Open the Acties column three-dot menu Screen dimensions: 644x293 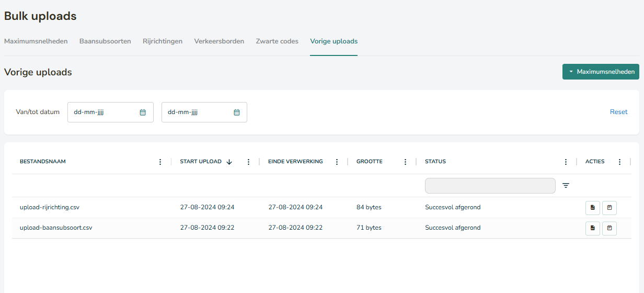(x=620, y=162)
